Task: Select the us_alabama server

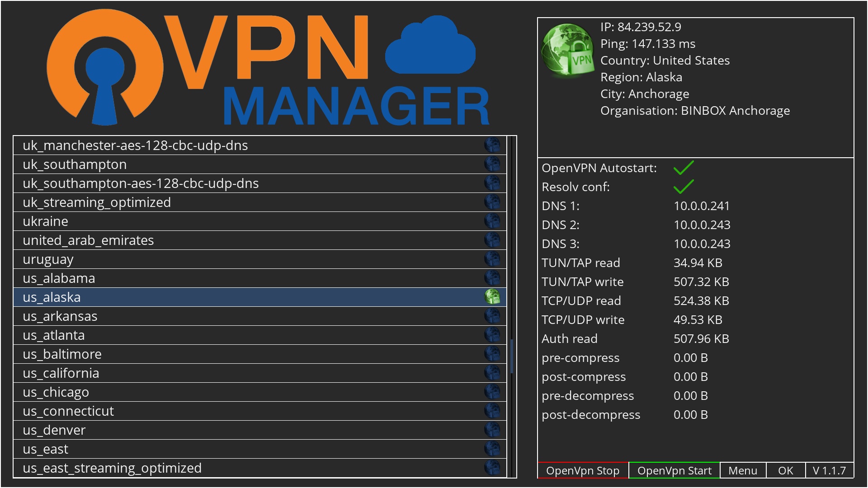Action: 260,278
